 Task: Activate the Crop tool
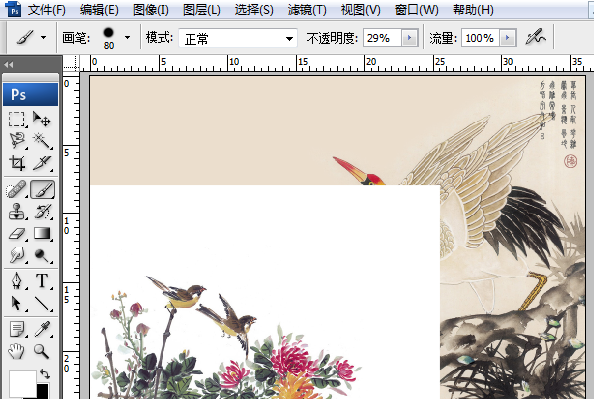(x=17, y=163)
